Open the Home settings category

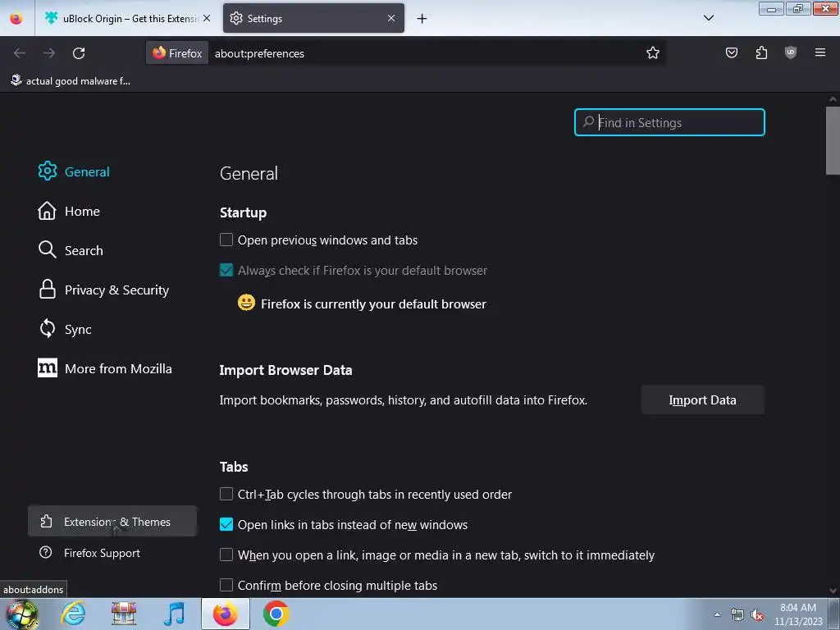[x=69, y=211]
